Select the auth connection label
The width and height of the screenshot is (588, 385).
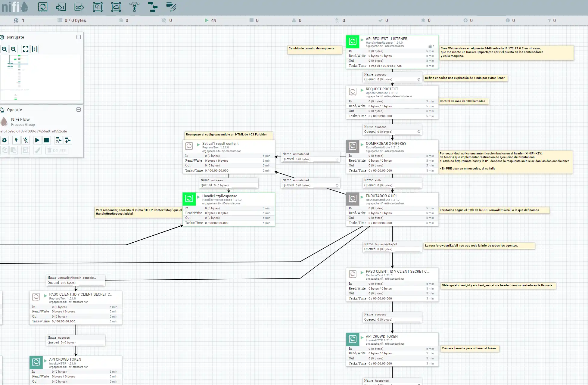pyautogui.click(x=392, y=183)
